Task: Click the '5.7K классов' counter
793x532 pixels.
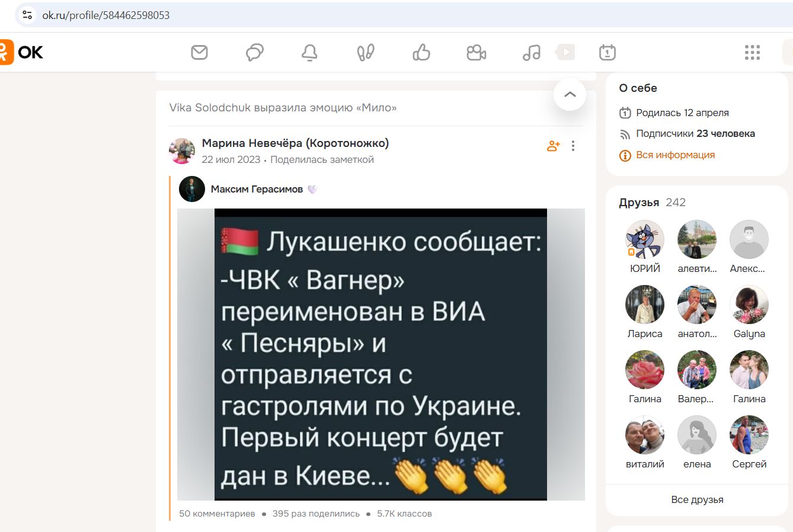Action: click(x=404, y=514)
